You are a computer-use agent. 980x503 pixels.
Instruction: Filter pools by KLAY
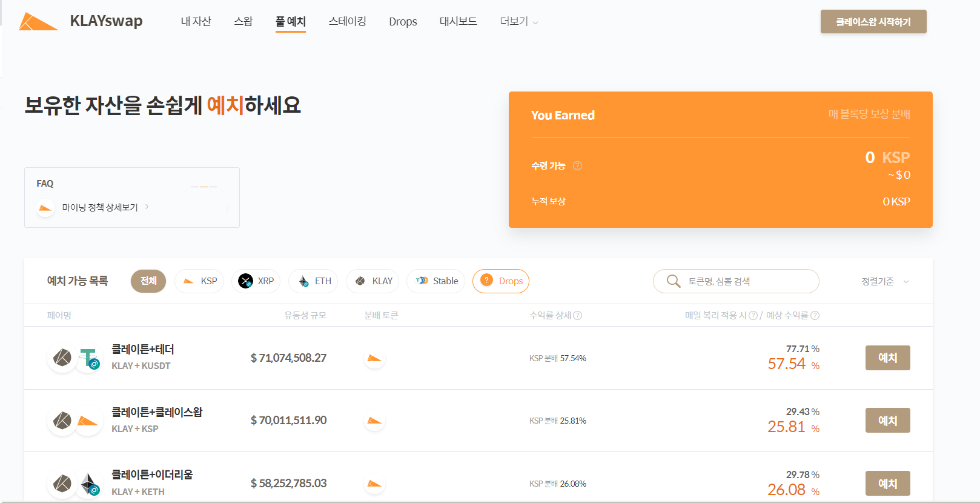372,281
